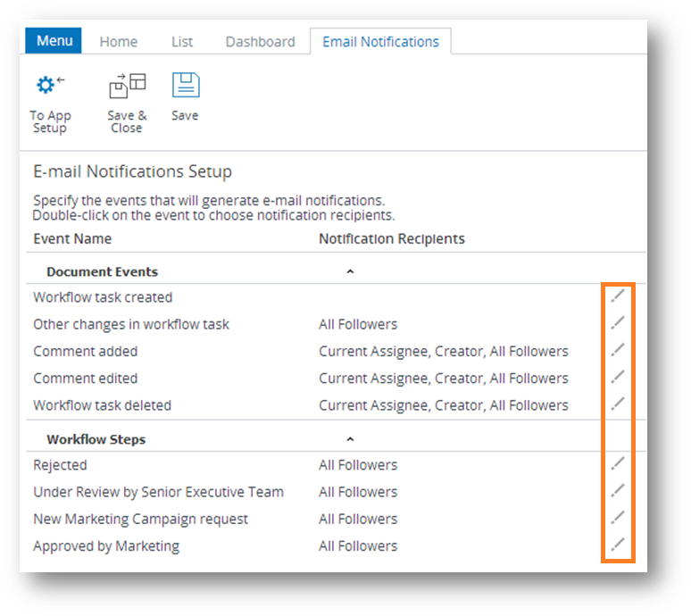The width and height of the screenshot is (691, 616).
Task: Select the Email Notifications tab
Action: [380, 42]
